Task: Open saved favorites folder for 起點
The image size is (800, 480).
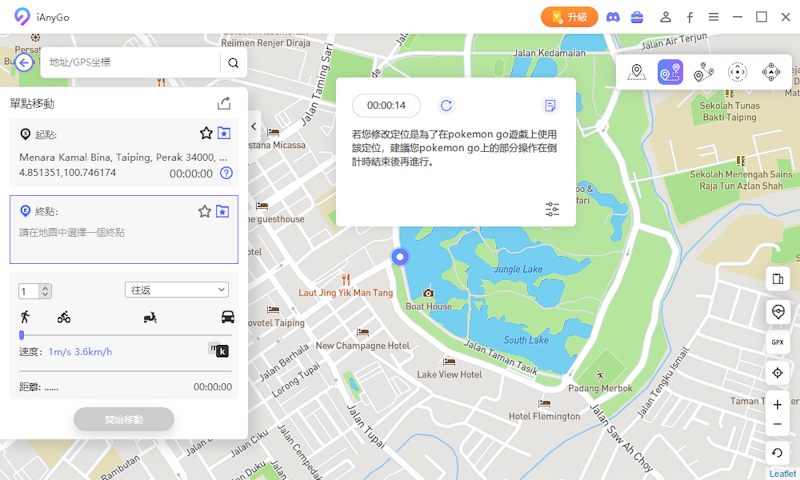Action: (224, 133)
